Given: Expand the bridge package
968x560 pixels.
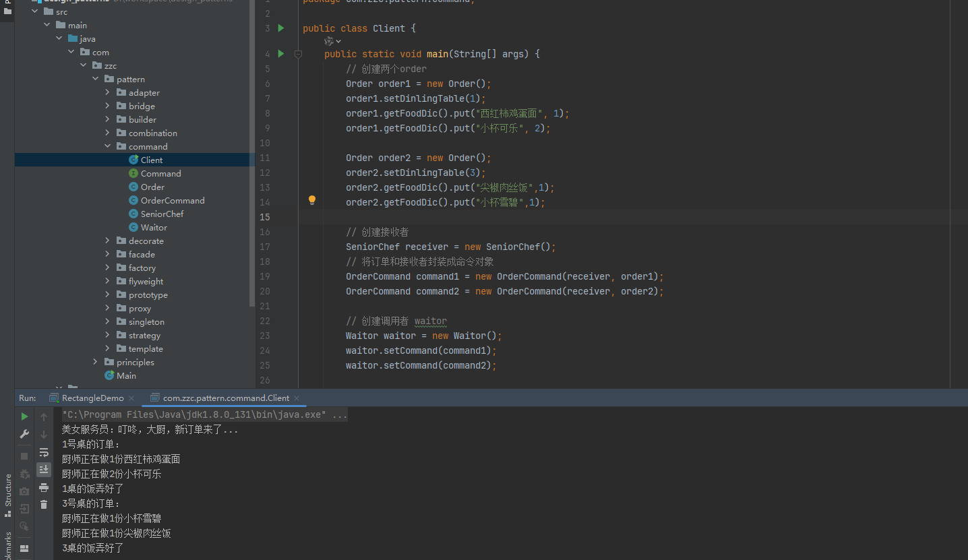Looking at the screenshot, I should point(107,106).
